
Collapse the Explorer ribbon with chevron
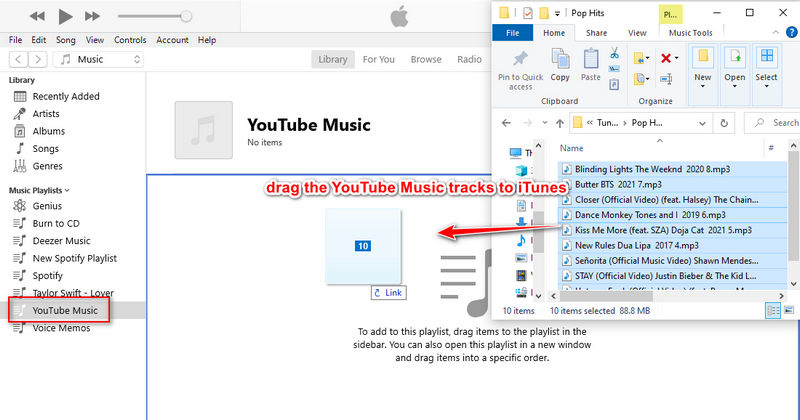coord(776,33)
